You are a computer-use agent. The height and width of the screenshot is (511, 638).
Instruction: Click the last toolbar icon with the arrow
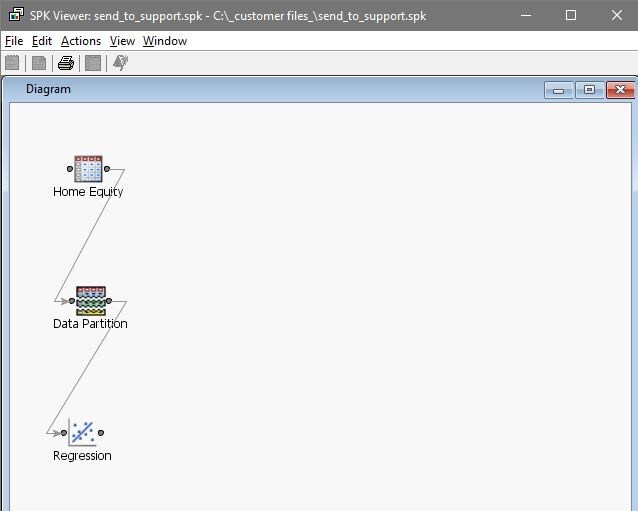(x=120, y=63)
